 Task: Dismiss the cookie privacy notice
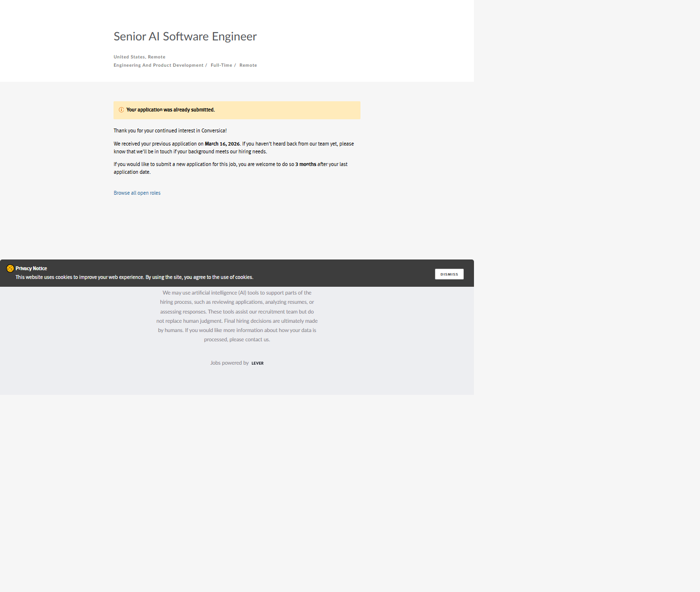[449, 274]
